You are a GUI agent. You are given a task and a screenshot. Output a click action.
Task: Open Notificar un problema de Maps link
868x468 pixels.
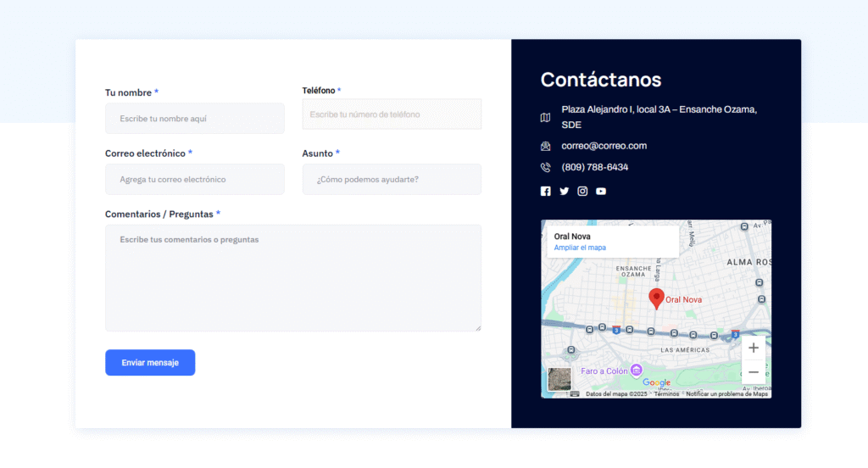[x=726, y=394]
